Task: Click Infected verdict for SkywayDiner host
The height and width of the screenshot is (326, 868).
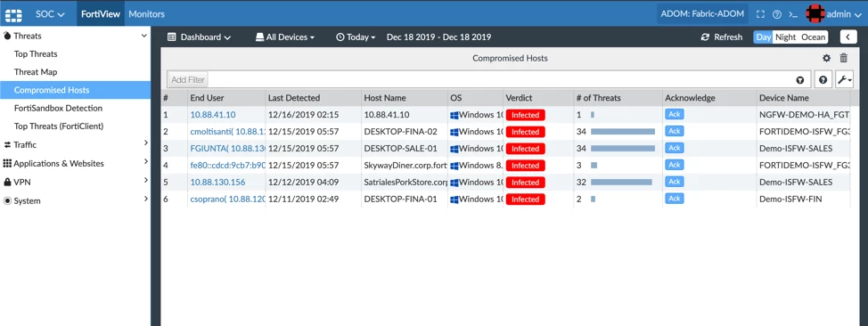Action: tap(525, 166)
